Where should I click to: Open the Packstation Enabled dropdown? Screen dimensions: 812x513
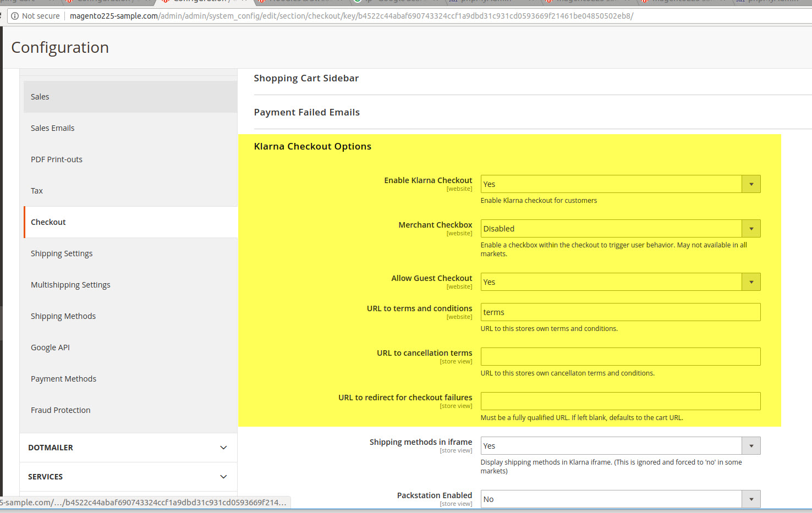tap(620, 499)
